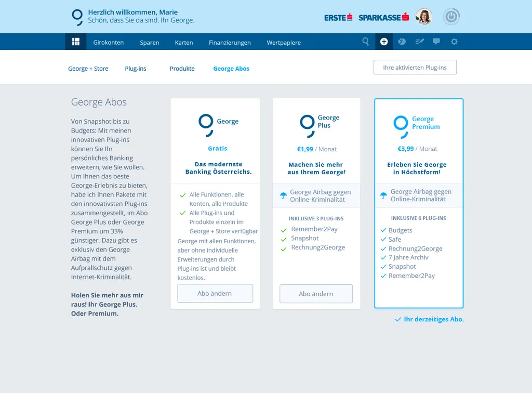The height and width of the screenshot is (393, 532).
Task: Click Marie's profile photo
Action: tap(424, 17)
